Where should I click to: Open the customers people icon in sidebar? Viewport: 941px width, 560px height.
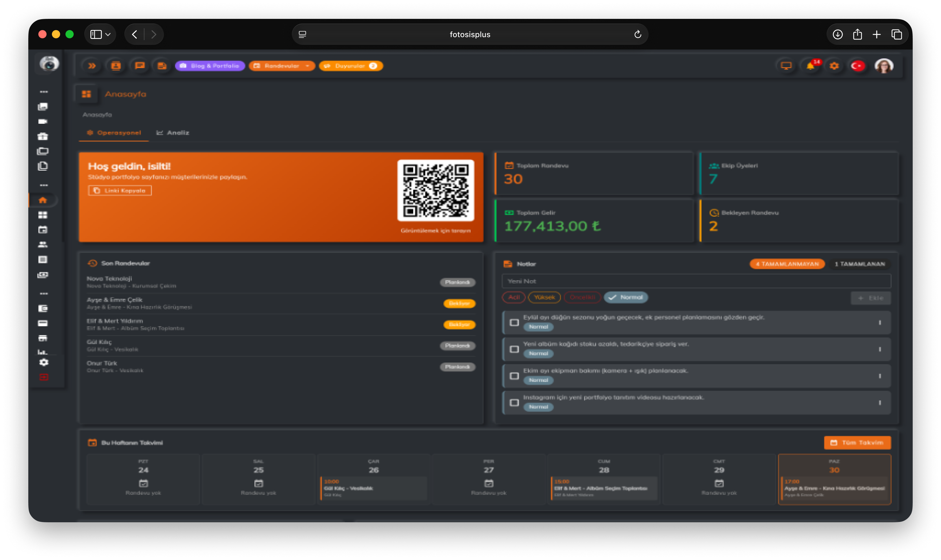click(x=43, y=245)
